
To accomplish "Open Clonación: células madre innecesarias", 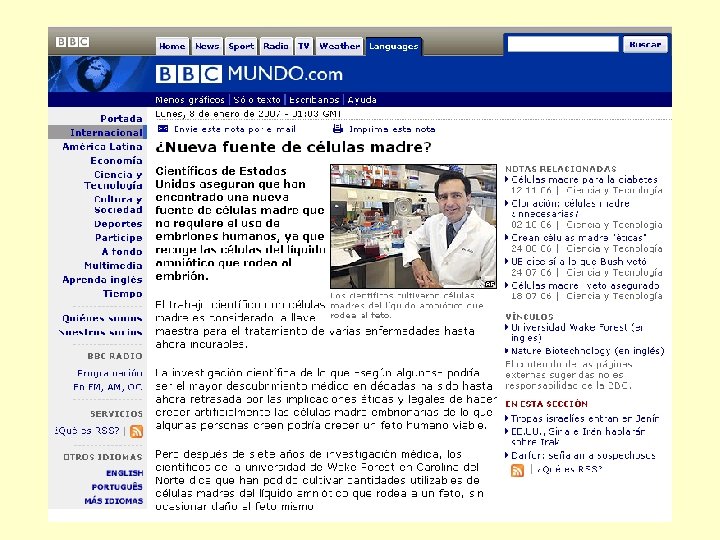I will (x=570, y=208).
